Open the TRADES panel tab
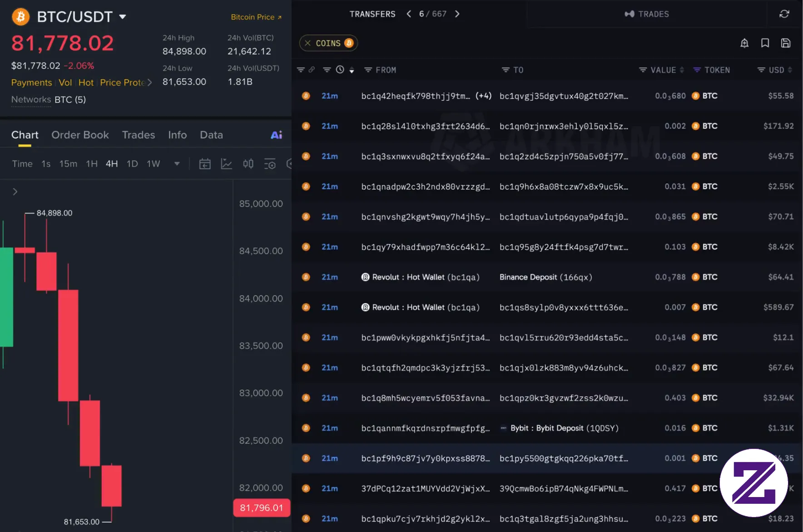This screenshot has width=803, height=532. [x=647, y=14]
